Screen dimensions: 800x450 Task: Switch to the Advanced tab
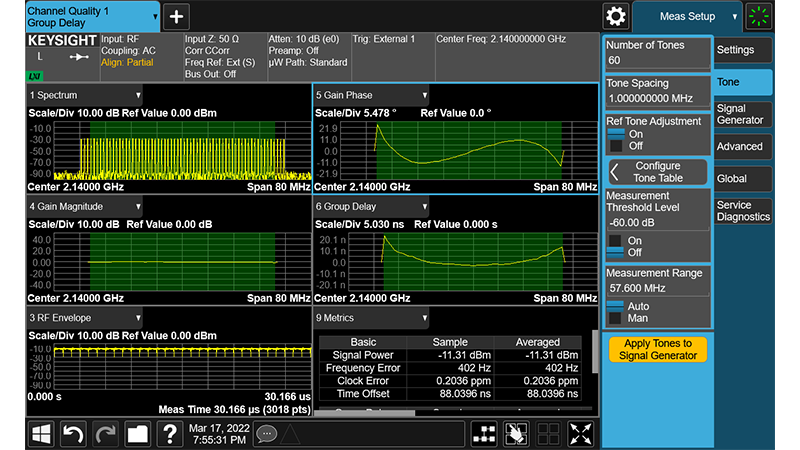pyautogui.click(x=744, y=147)
